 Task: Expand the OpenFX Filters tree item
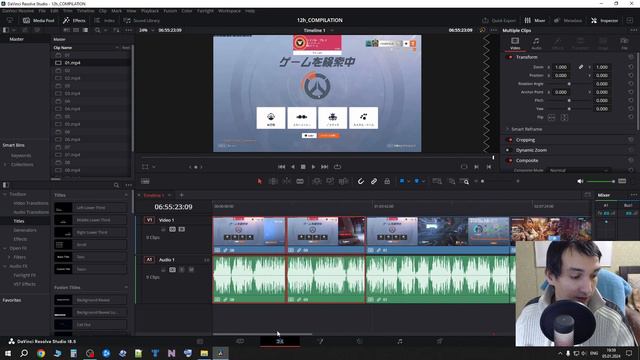(x=9, y=257)
